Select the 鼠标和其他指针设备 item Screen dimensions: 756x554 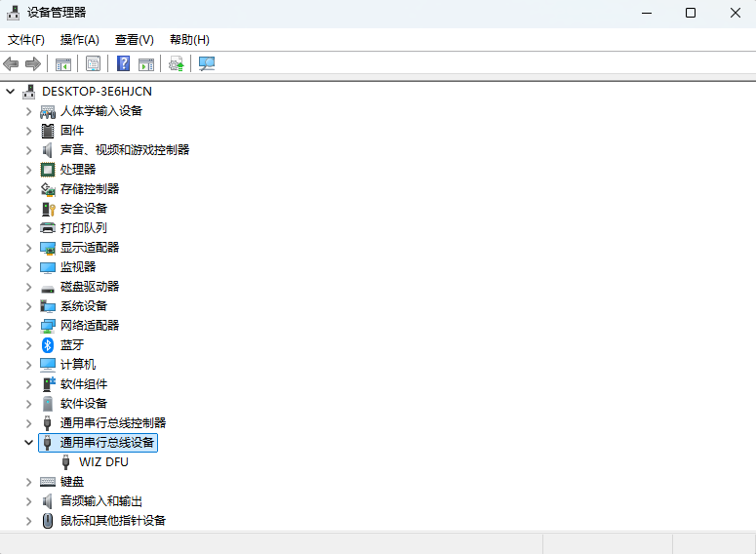[x=113, y=521]
